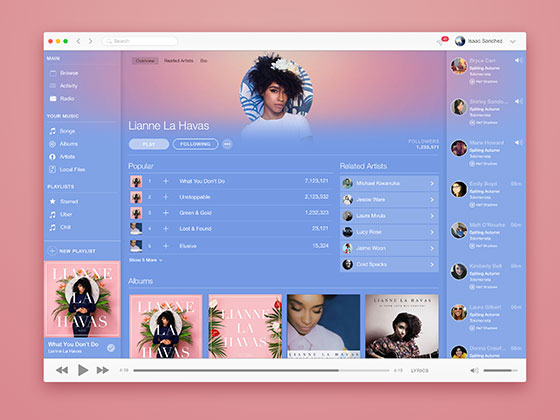This screenshot has width=560, height=420.
Task: Open the notifications icon with red badge
Action: (442, 41)
